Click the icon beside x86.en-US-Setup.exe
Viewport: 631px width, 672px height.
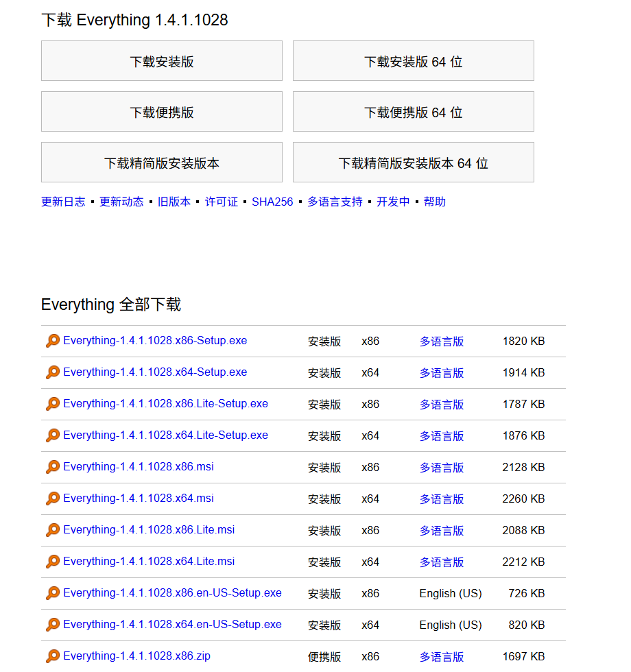tap(53, 593)
